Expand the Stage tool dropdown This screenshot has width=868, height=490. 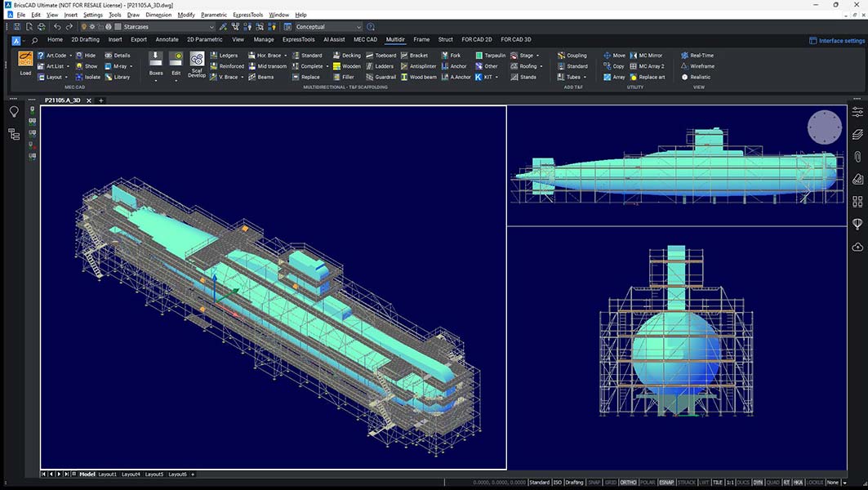tap(538, 55)
